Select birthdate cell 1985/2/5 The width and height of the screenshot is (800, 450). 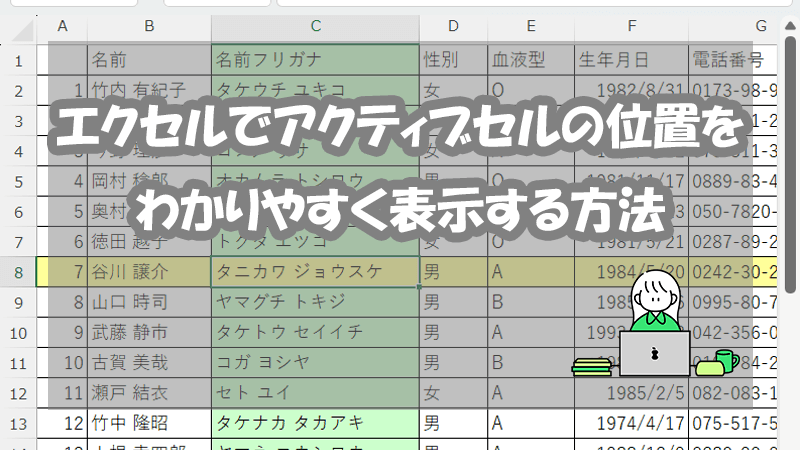point(631,392)
